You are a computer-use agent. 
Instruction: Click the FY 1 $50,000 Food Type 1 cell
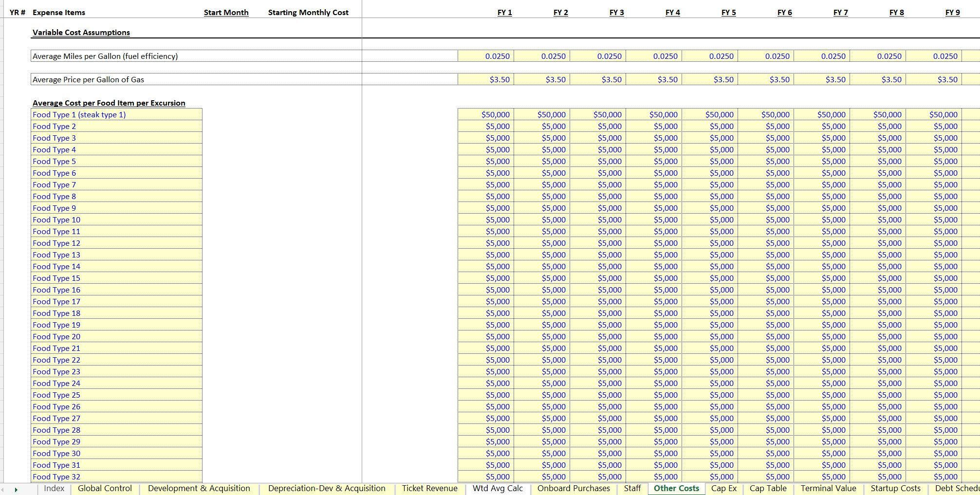click(x=486, y=114)
